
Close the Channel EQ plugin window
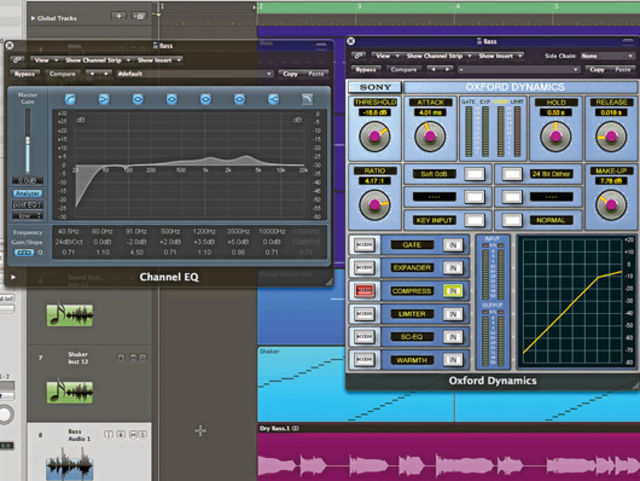(x=9, y=45)
